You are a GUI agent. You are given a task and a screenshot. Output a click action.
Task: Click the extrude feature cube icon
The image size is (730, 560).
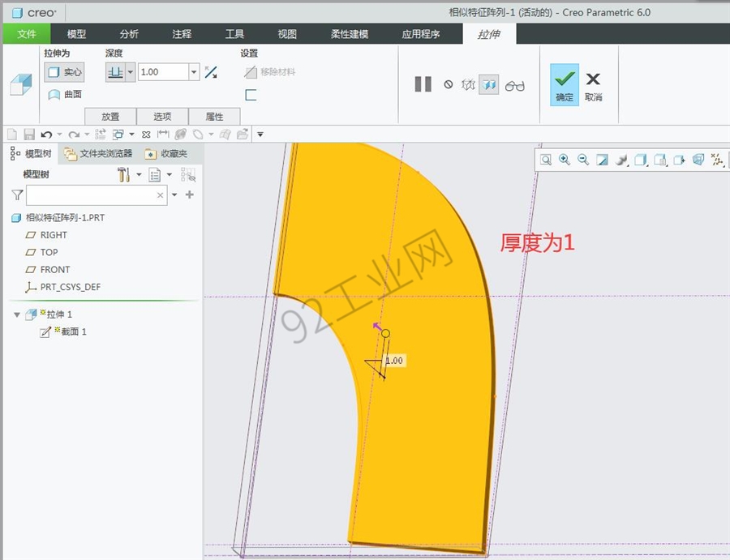point(21,84)
